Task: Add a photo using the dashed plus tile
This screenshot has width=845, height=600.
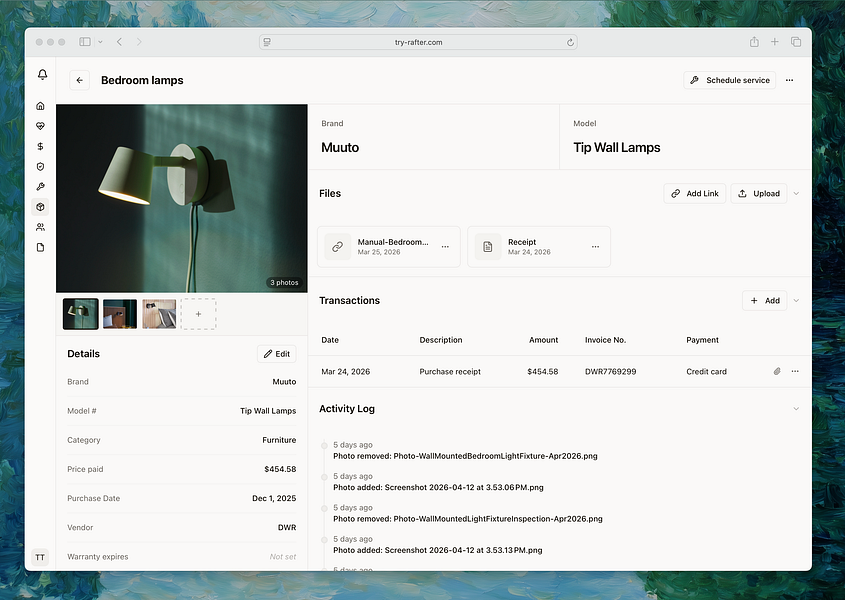Action: coord(198,314)
